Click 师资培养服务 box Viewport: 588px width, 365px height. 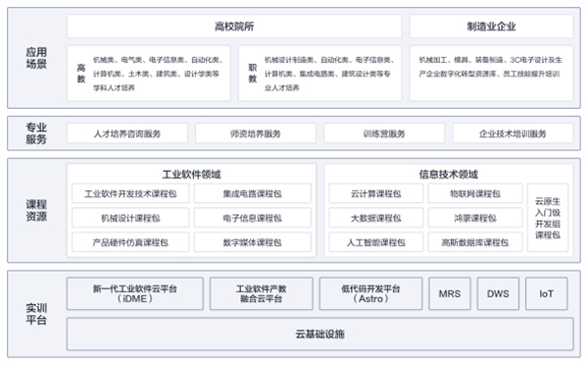pyautogui.click(x=256, y=133)
